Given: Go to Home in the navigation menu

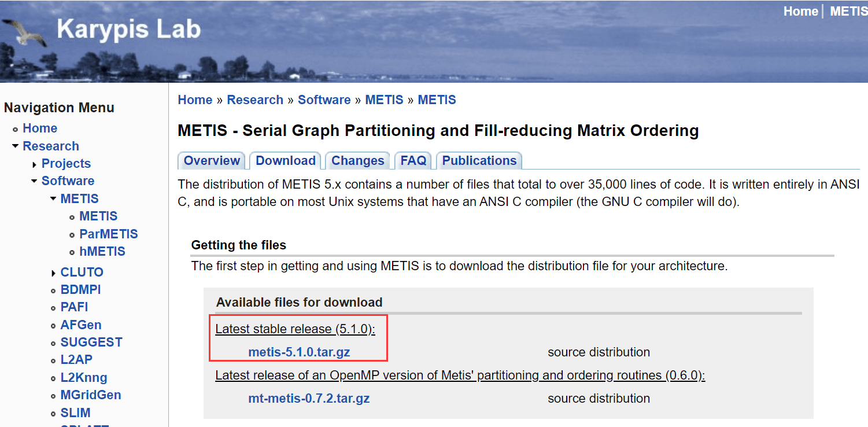Looking at the screenshot, I should coord(40,128).
